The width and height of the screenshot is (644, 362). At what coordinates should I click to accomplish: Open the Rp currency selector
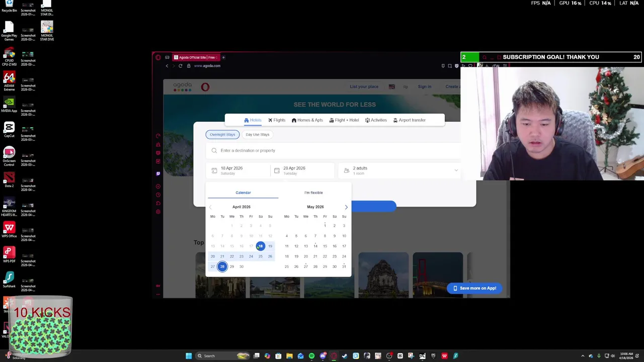tap(406, 86)
